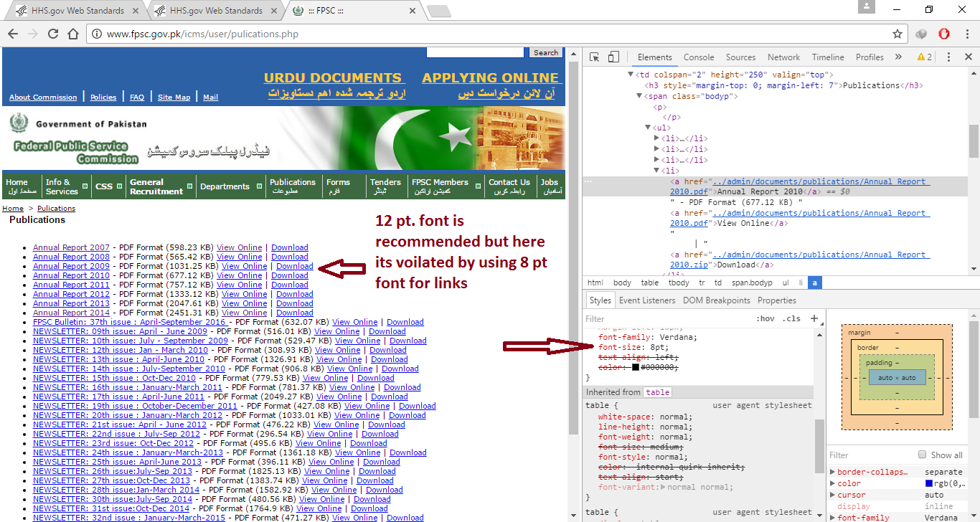This screenshot has height=522, width=980.
Task: Open the Adblock Plus extension icon
Action: pos(944,33)
